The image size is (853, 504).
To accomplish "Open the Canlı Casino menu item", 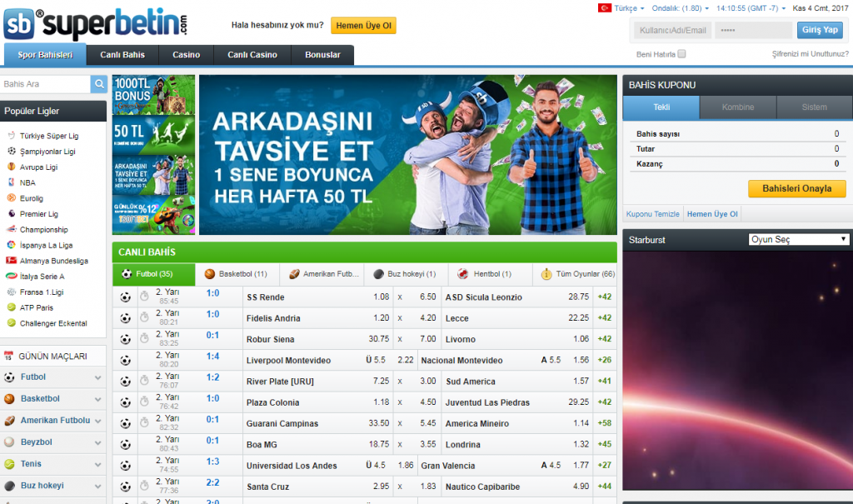I will click(252, 55).
